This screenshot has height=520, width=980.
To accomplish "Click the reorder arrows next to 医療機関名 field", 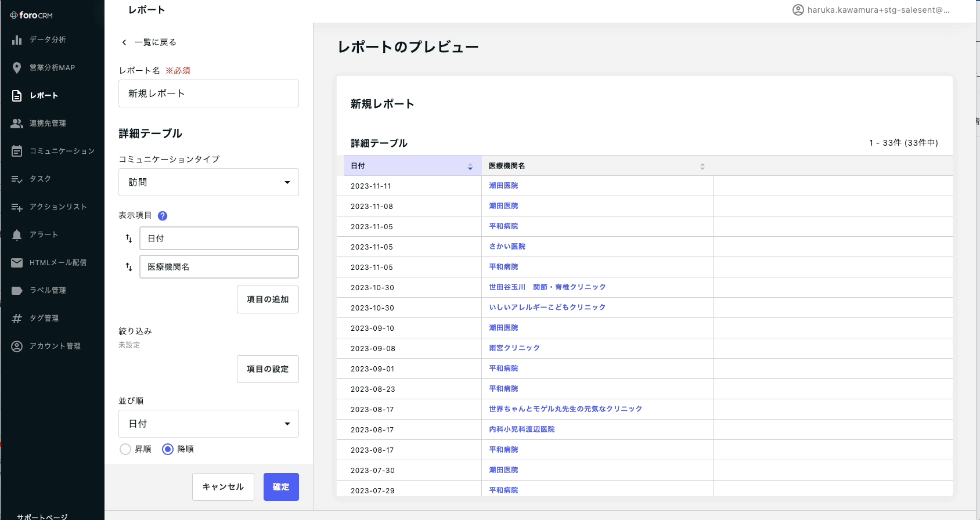I will [x=129, y=267].
